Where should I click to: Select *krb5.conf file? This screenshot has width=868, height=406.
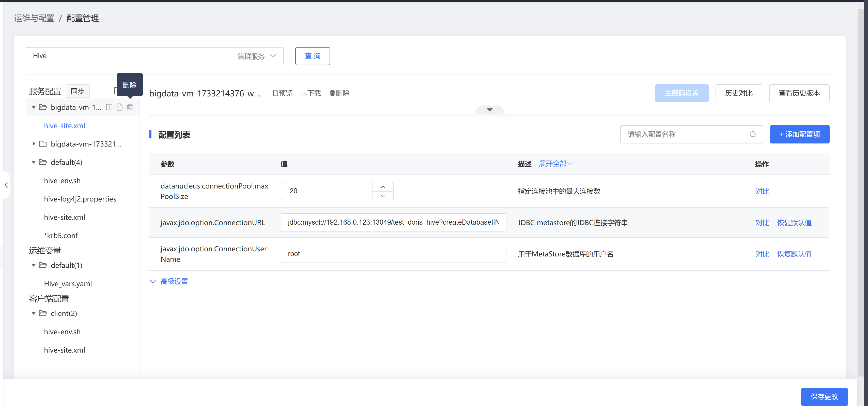pos(61,235)
